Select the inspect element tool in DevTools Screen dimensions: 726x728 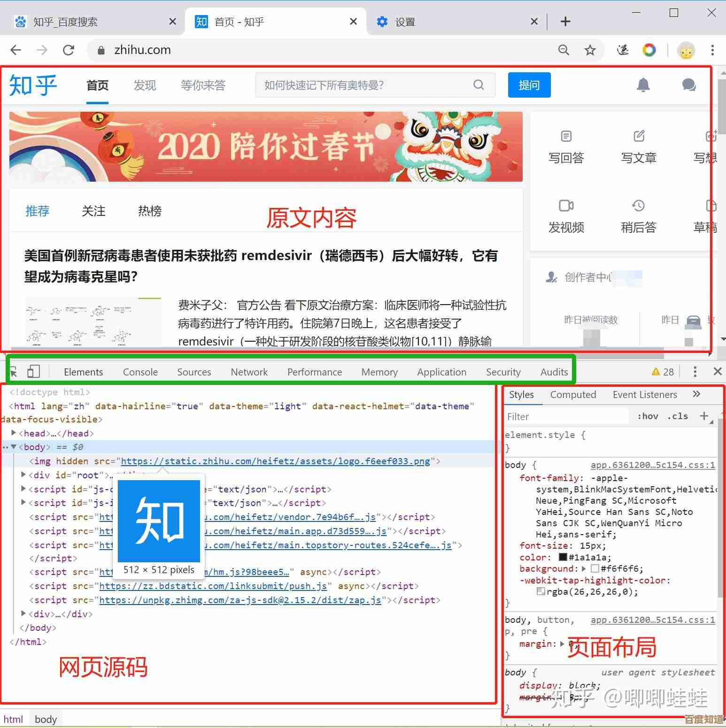point(13,371)
